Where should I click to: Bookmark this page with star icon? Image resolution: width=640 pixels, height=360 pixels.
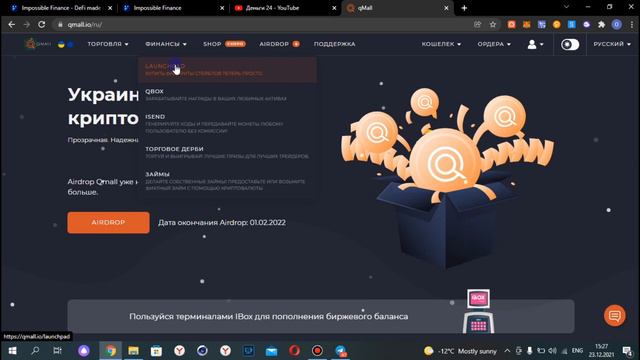(x=493, y=24)
